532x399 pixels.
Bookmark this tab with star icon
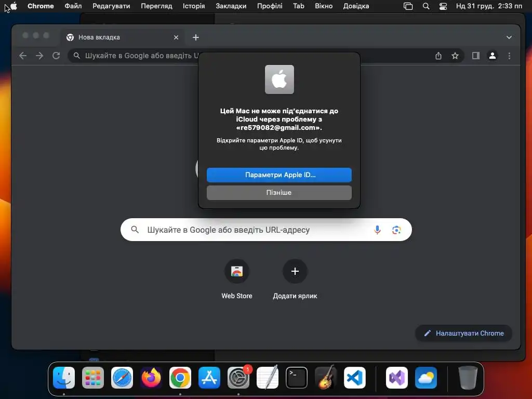coord(455,56)
